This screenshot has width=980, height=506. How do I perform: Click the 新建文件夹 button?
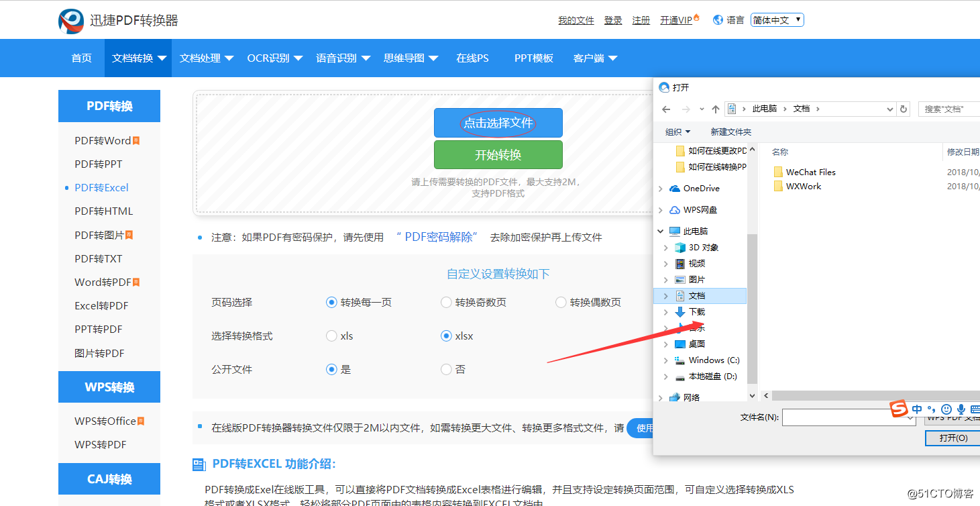click(731, 132)
